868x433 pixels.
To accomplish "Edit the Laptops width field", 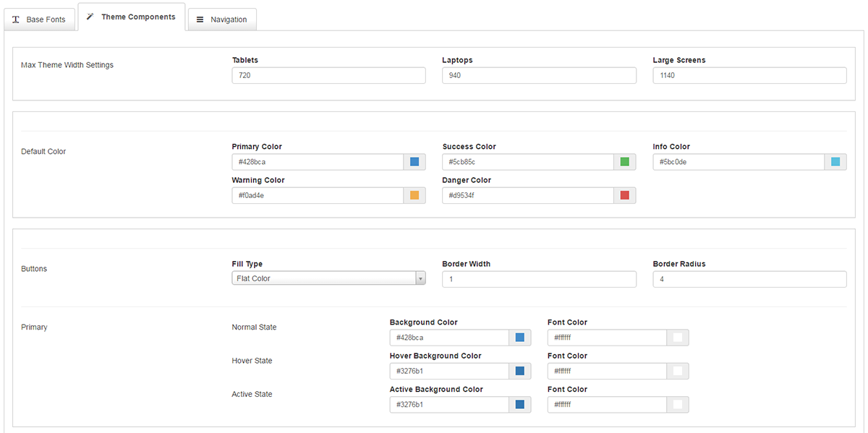I will click(539, 75).
